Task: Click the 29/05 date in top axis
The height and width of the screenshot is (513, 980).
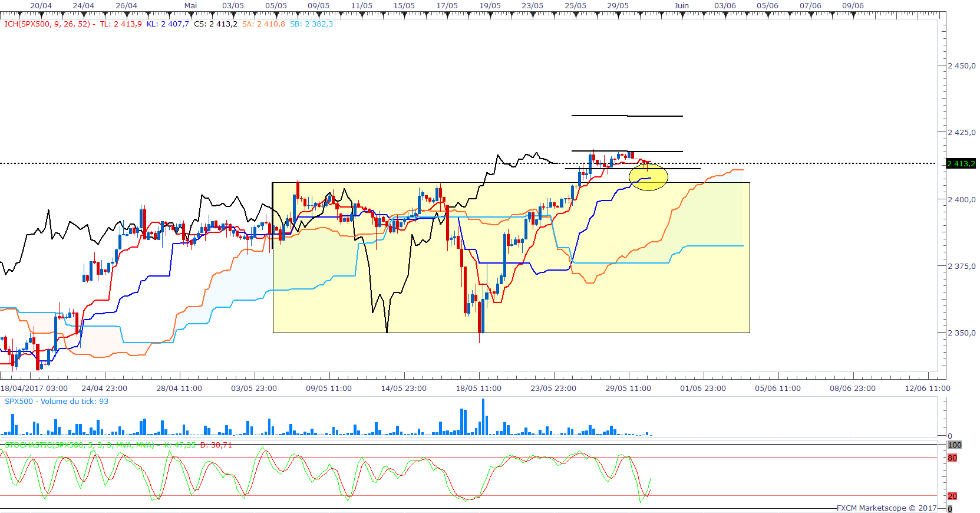Action: [x=618, y=6]
